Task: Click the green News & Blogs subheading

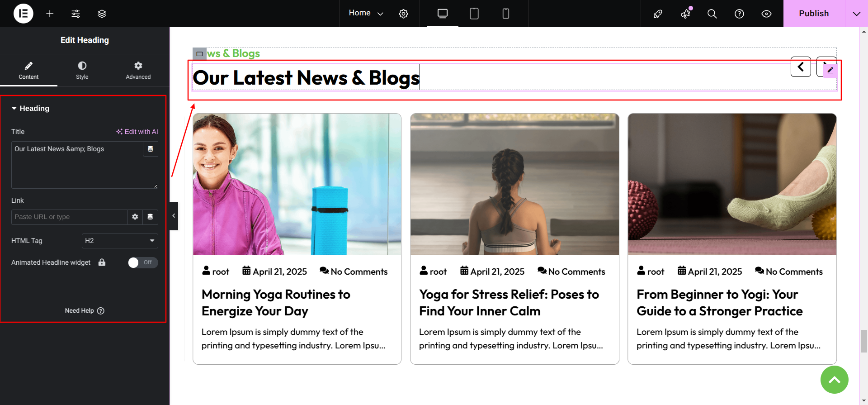Action: pos(233,53)
